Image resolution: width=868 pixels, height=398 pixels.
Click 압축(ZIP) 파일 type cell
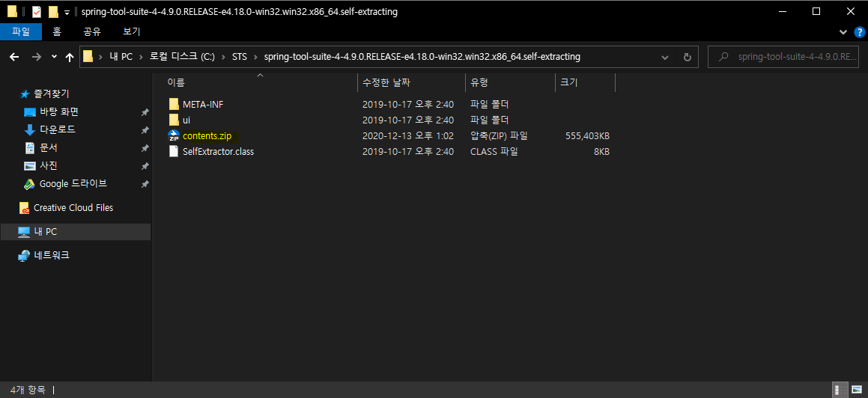499,136
